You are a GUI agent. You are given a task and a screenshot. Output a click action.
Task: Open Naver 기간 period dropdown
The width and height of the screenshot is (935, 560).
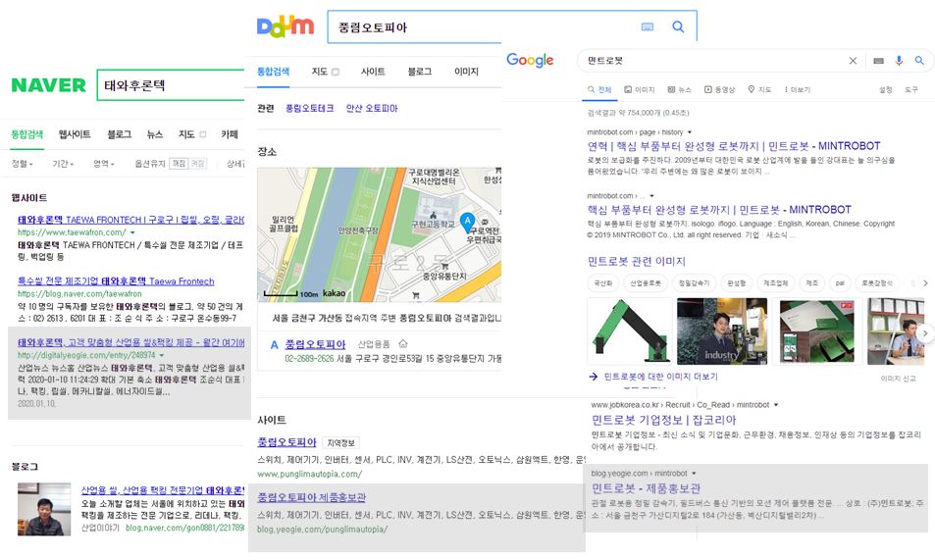63,164
